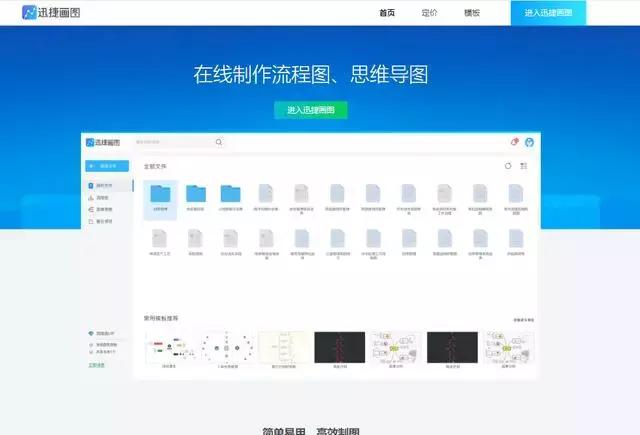Open the beige bracket-tree template thumbnail

[283, 348]
